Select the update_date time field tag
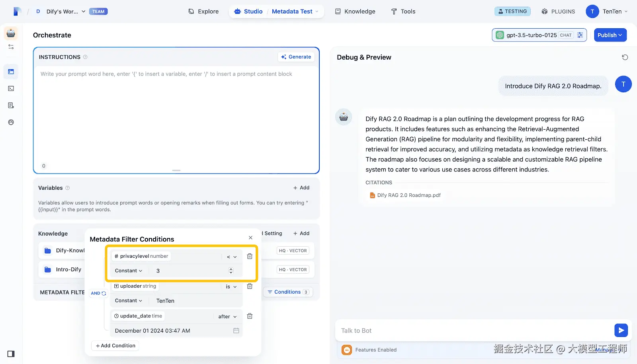The height and width of the screenshot is (364, 637). [138, 316]
